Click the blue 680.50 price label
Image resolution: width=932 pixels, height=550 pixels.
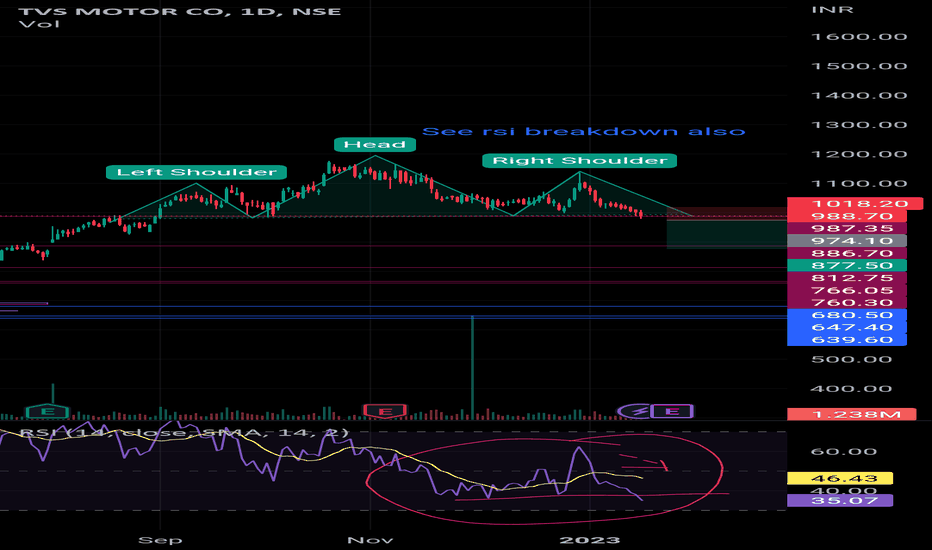point(847,315)
